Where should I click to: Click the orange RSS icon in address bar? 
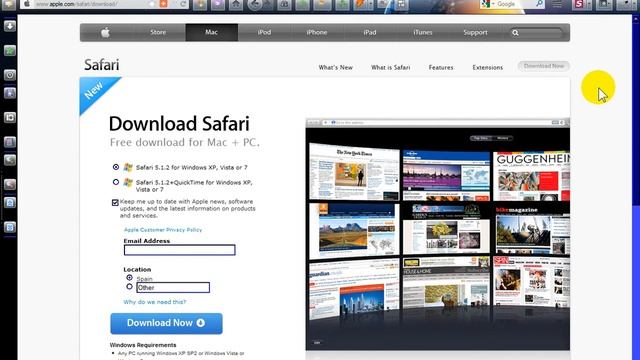pyautogui.click(x=163, y=4)
